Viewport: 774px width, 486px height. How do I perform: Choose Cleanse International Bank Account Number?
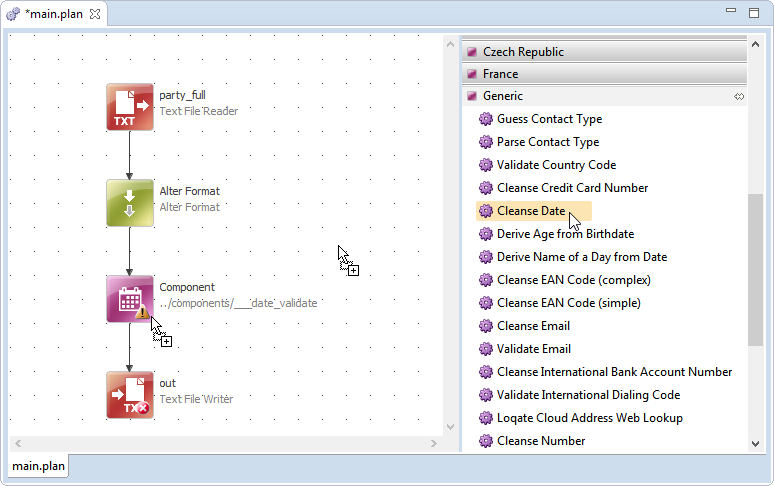pos(614,372)
